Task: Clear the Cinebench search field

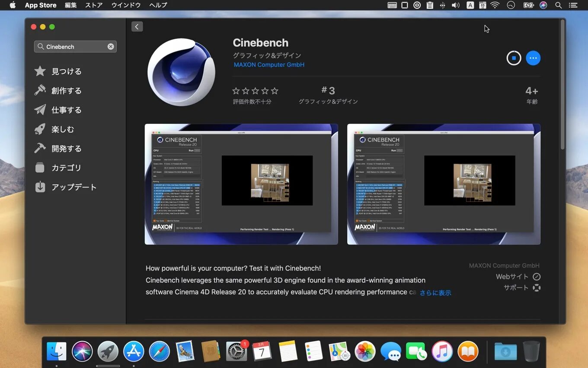Action: coord(111,46)
